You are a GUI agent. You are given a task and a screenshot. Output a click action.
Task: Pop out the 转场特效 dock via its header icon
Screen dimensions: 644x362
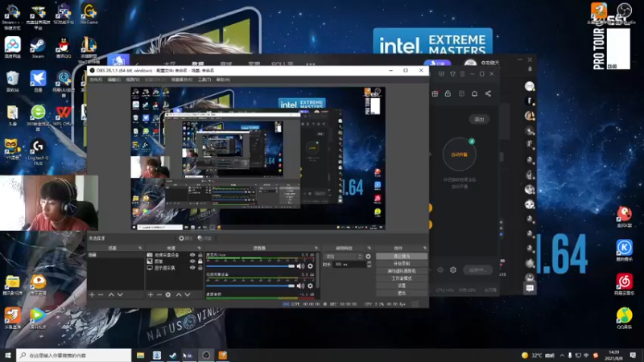(x=369, y=248)
